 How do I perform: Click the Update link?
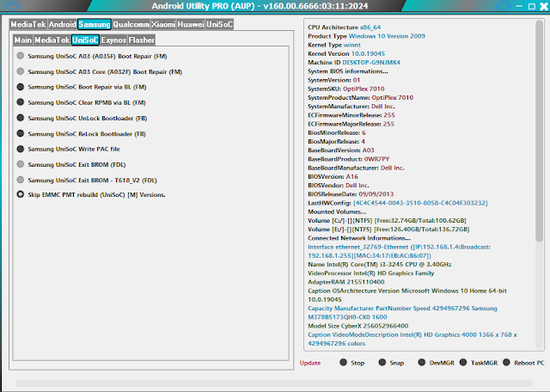[310, 363]
